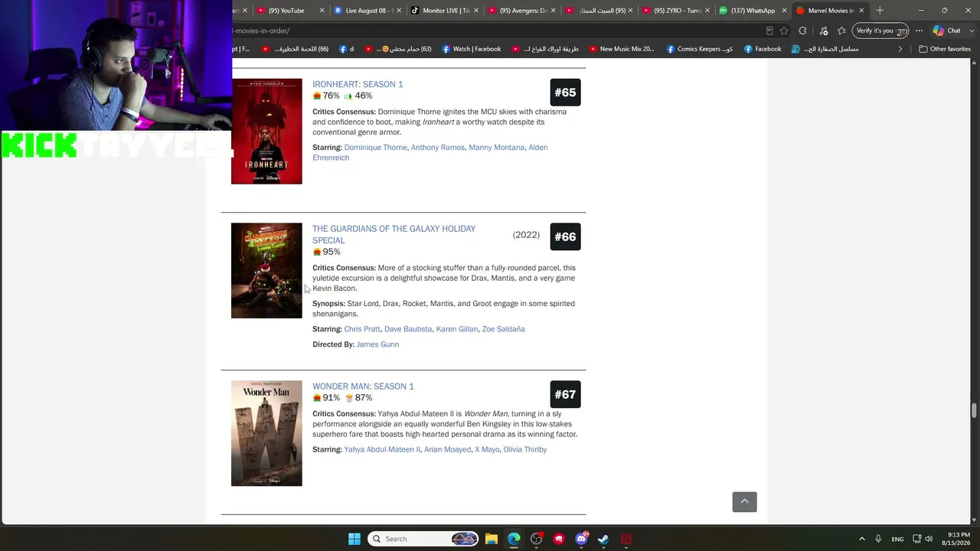Switch to the (95) Avengers tab
The image size is (980, 551).
coord(522,10)
